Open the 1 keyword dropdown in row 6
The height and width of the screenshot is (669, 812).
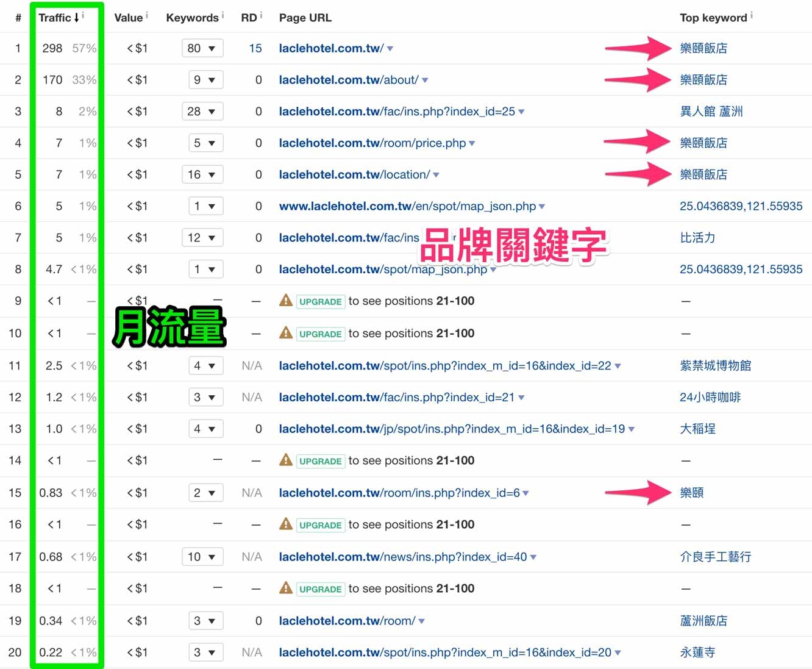pos(205,206)
